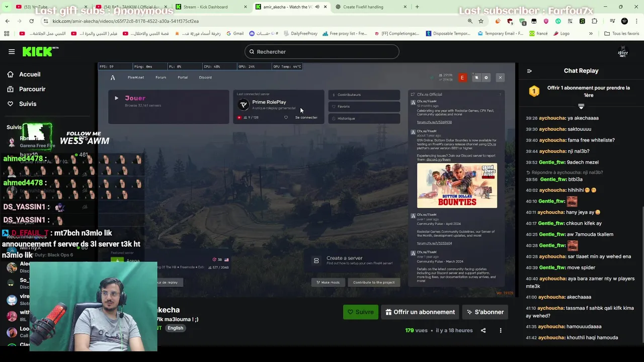Mute the amir_akecha tab via its speaker icon

tap(317, 7)
